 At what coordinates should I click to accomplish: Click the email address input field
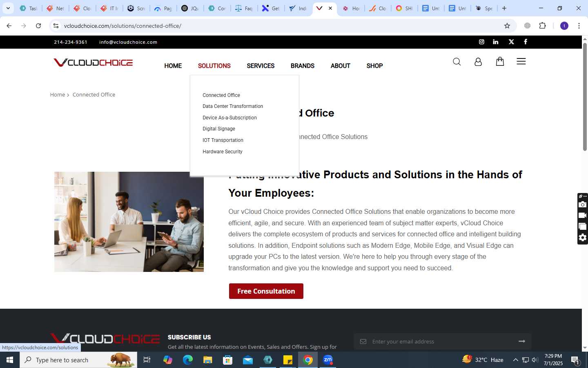tap(443, 341)
